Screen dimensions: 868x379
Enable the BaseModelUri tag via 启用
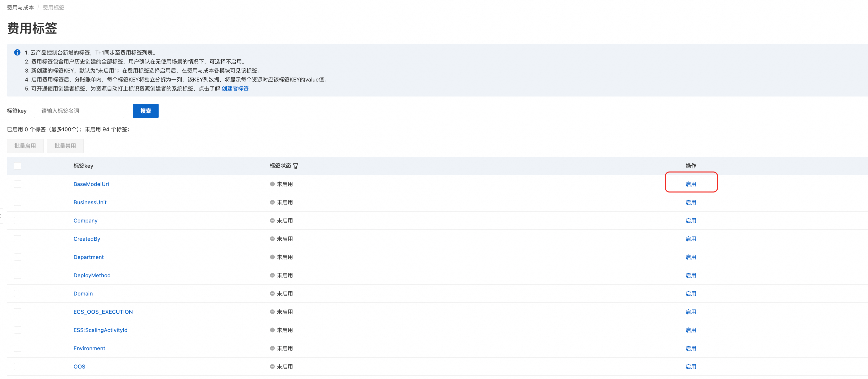[x=690, y=184]
